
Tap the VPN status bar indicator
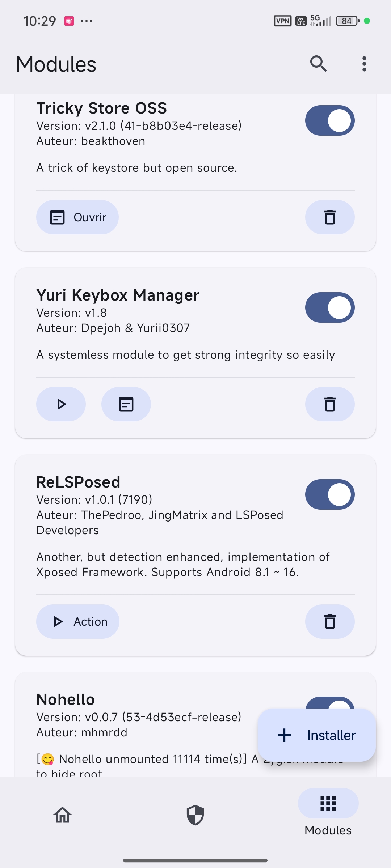click(283, 21)
